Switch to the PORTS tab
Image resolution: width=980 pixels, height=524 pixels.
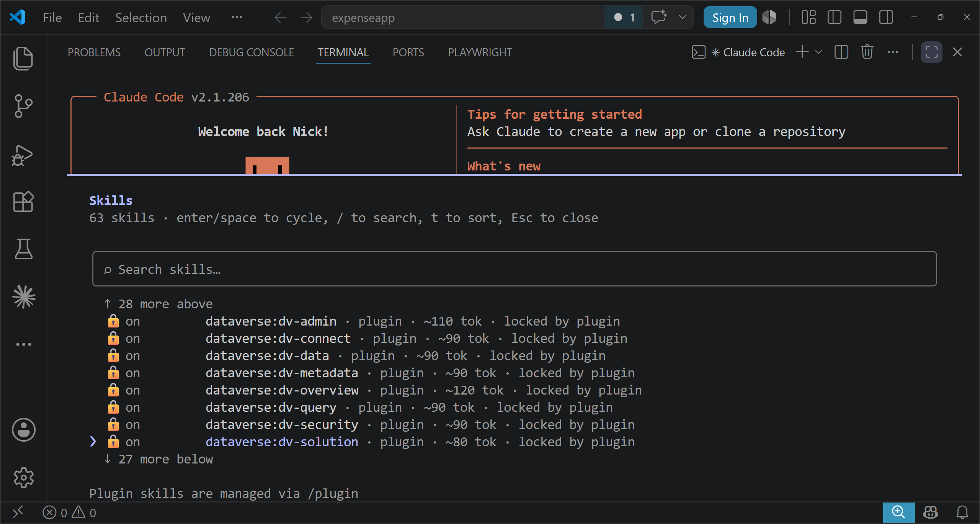pyautogui.click(x=408, y=52)
